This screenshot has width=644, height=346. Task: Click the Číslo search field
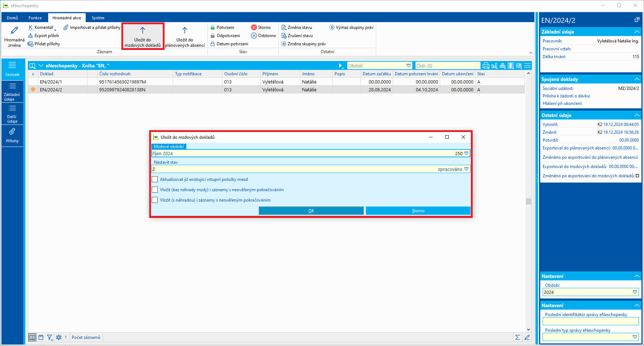(448, 66)
